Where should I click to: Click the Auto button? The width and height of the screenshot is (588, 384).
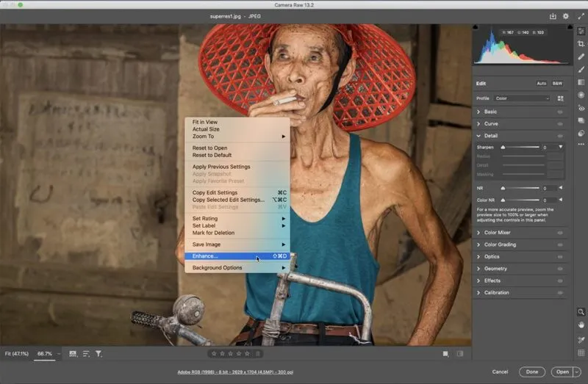click(541, 84)
